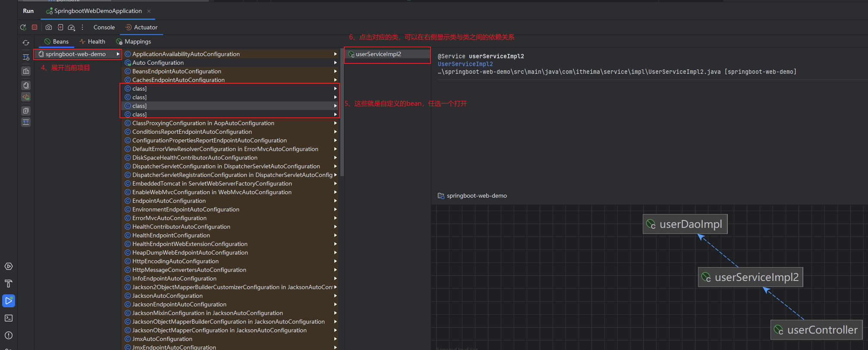Toggle the list-pages filter button
868x350 pixels.
(x=26, y=111)
